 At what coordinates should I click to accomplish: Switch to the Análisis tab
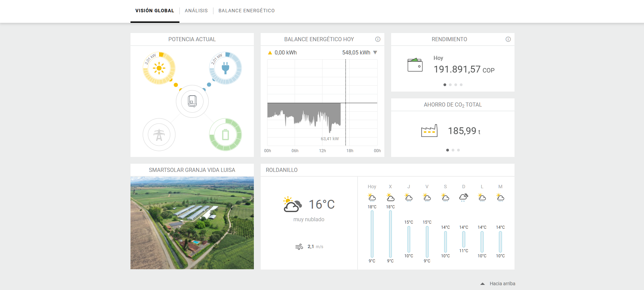(196, 11)
